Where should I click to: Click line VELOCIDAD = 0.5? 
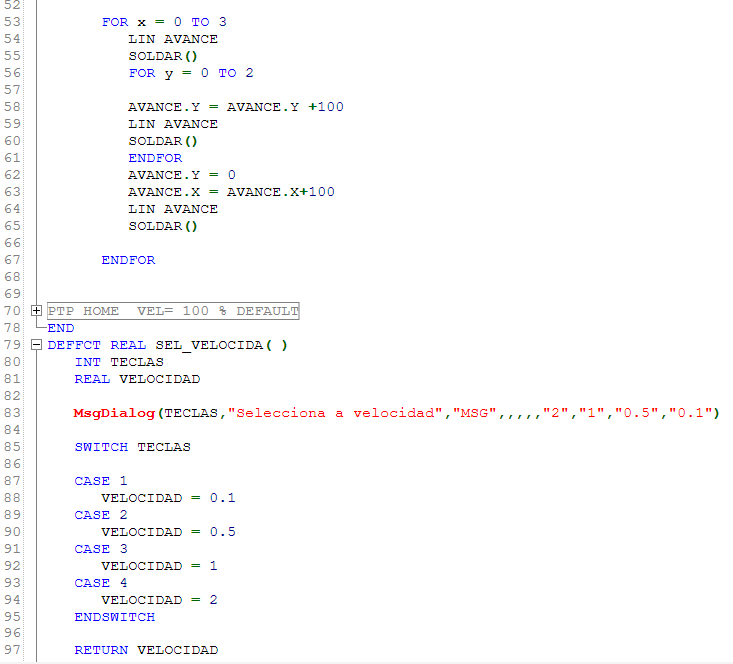[x=168, y=532]
